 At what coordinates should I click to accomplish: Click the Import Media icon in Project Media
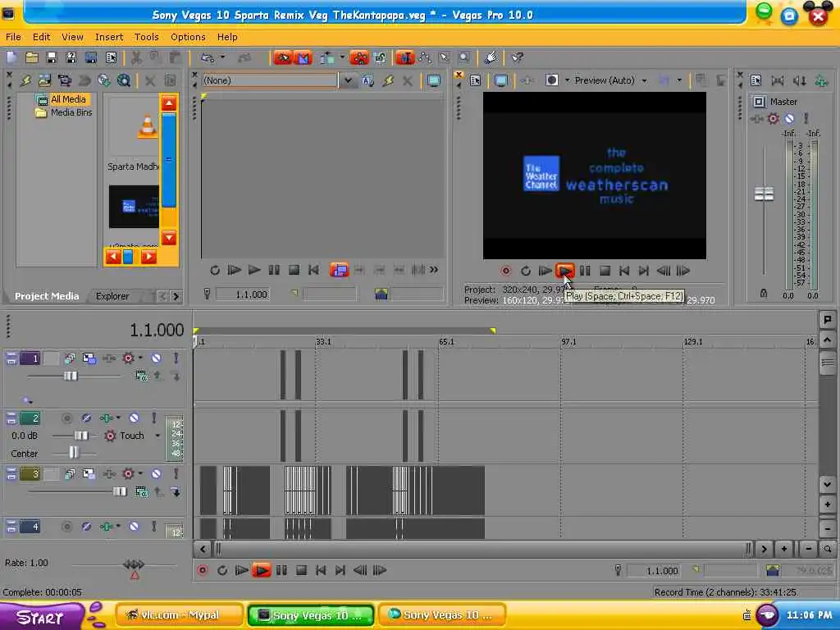tap(44, 80)
